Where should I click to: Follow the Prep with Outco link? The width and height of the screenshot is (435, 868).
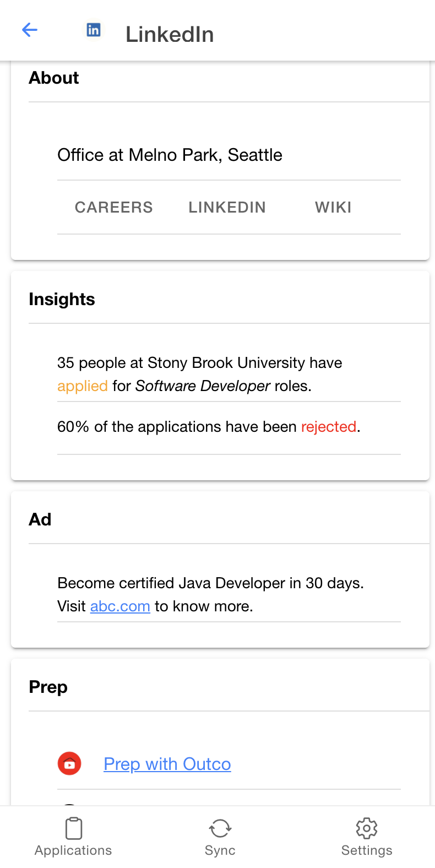tap(167, 764)
